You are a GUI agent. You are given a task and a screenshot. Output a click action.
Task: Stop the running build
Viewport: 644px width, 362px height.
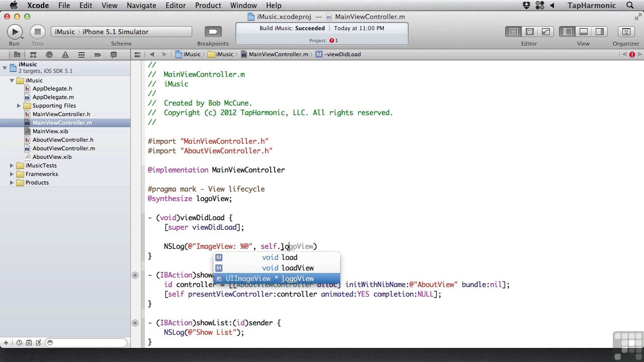pyautogui.click(x=37, y=32)
